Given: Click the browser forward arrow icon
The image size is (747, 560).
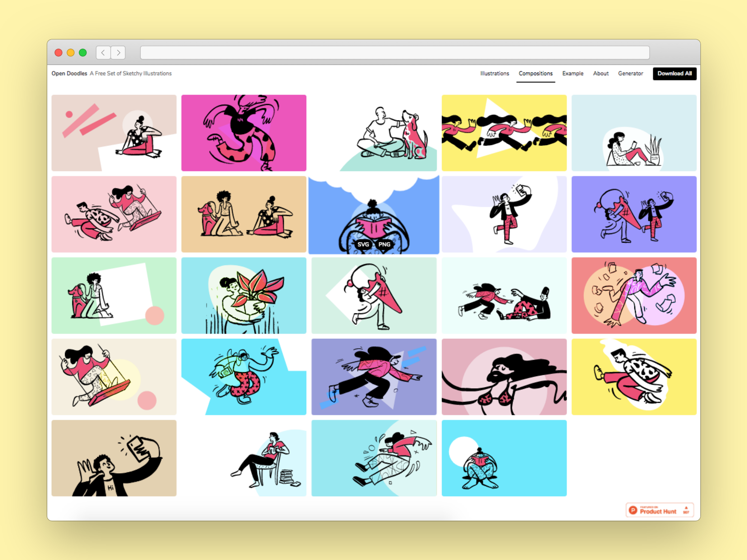Looking at the screenshot, I should [x=118, y=53].
